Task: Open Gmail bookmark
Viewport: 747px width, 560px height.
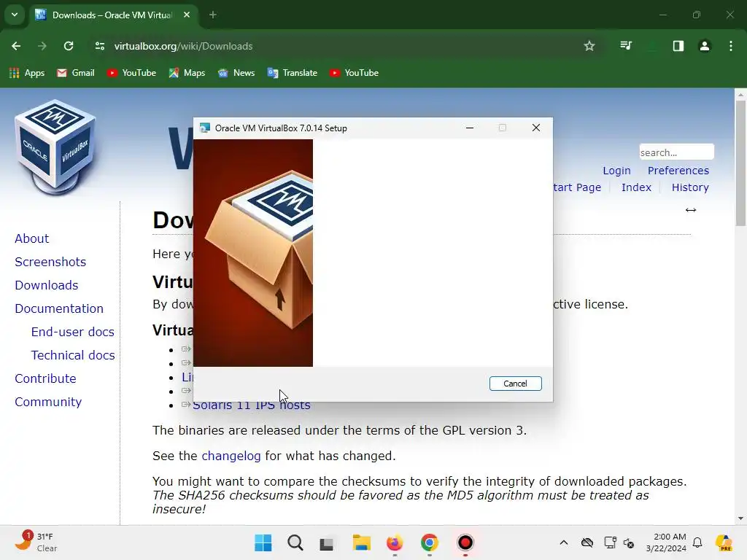Action: tap(76, 73)
